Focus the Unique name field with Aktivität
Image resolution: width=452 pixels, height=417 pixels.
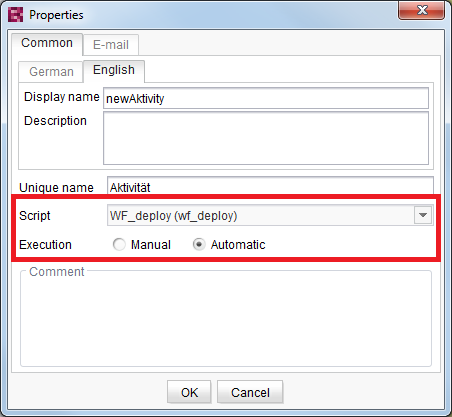tap(270, 186)
